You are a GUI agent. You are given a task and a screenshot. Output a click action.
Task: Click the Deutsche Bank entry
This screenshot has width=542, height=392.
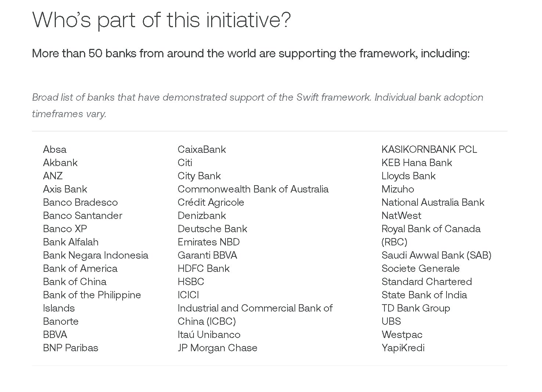(212, 229)
